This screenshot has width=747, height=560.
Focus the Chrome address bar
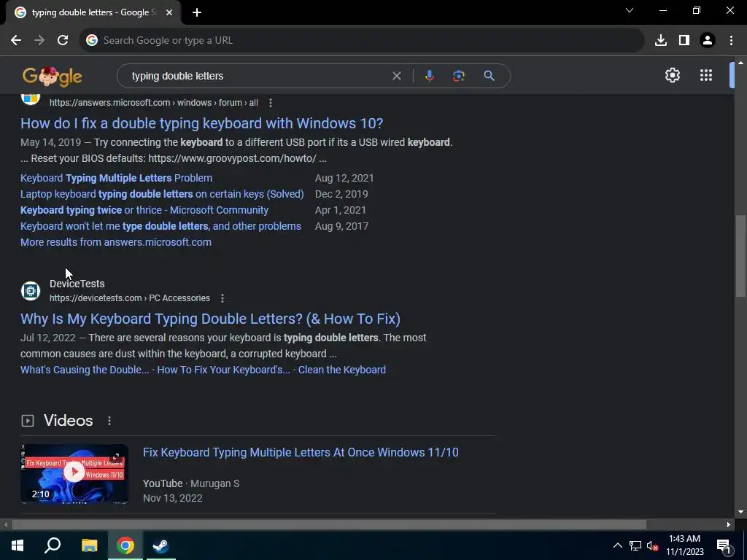click(x=362, y=41)
